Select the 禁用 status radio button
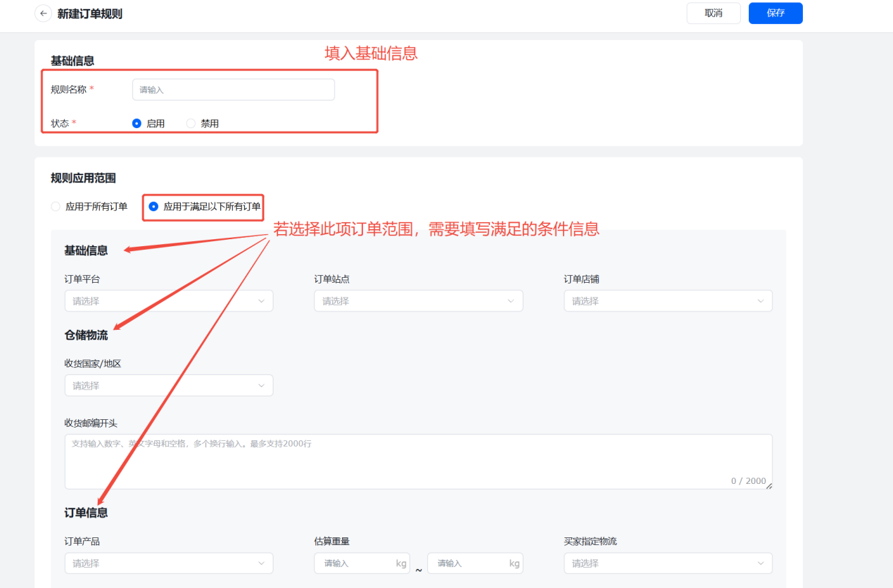 191,123
